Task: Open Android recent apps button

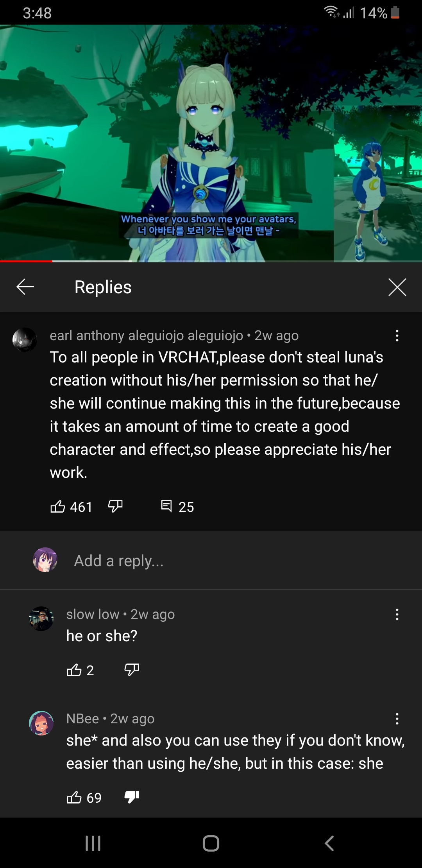Action: point(93,843)
